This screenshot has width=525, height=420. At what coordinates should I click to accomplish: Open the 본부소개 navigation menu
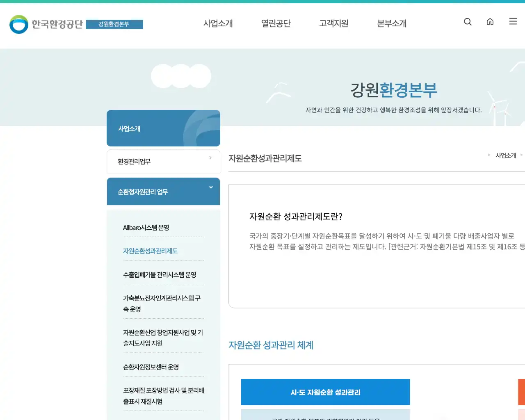392,23
